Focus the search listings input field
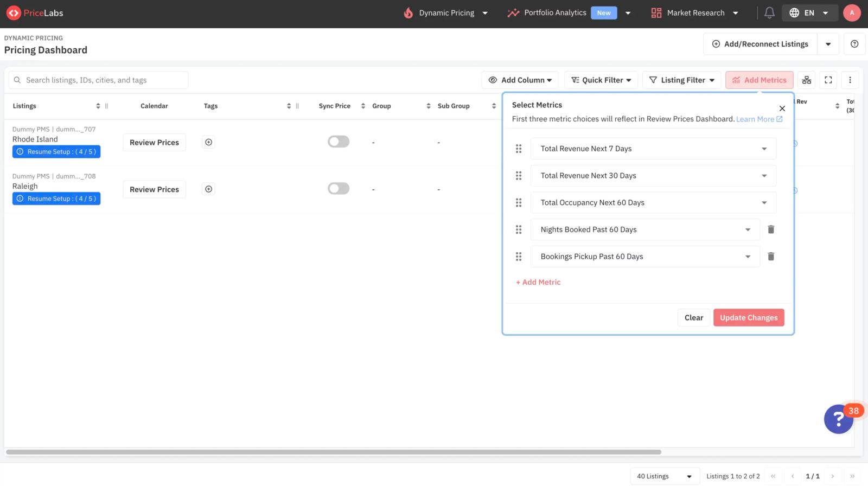868x486 pixels. point(98,80)
